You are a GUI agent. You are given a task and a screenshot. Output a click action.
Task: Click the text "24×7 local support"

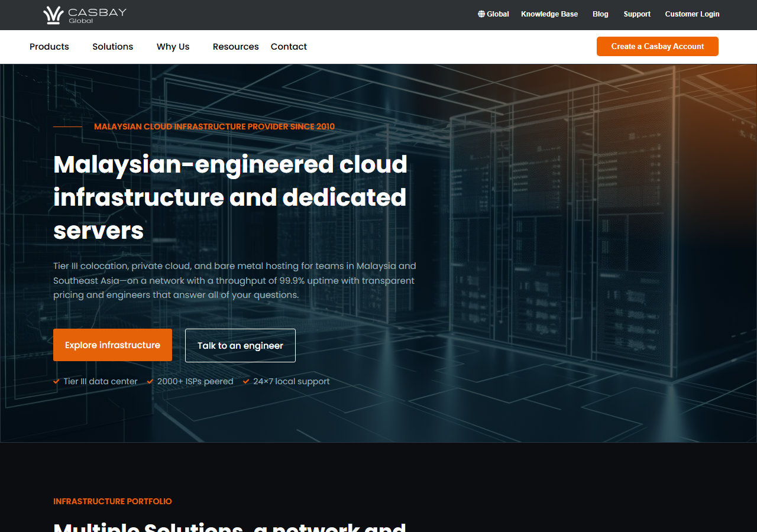292,382
